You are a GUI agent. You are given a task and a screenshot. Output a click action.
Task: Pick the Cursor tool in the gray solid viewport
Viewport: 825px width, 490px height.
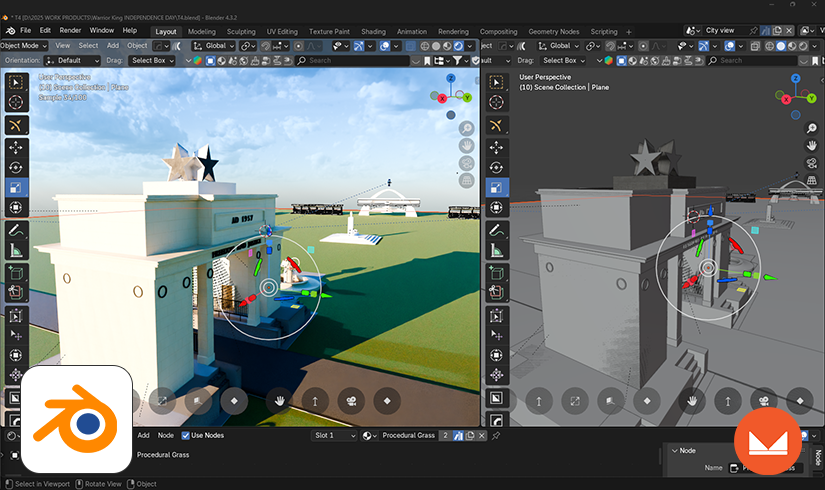(495, 102)
